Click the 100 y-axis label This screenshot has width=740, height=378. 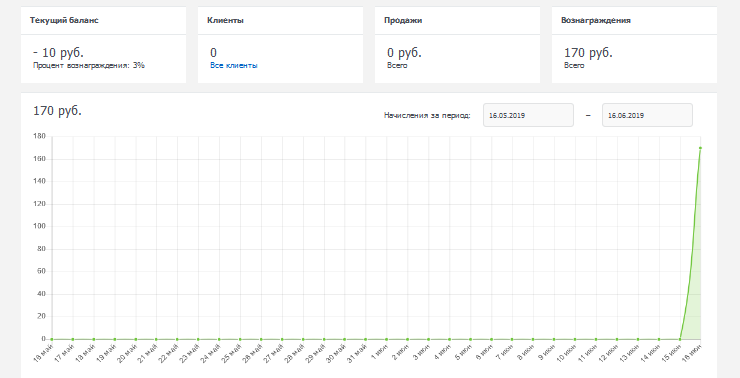[x=39, y=226]
